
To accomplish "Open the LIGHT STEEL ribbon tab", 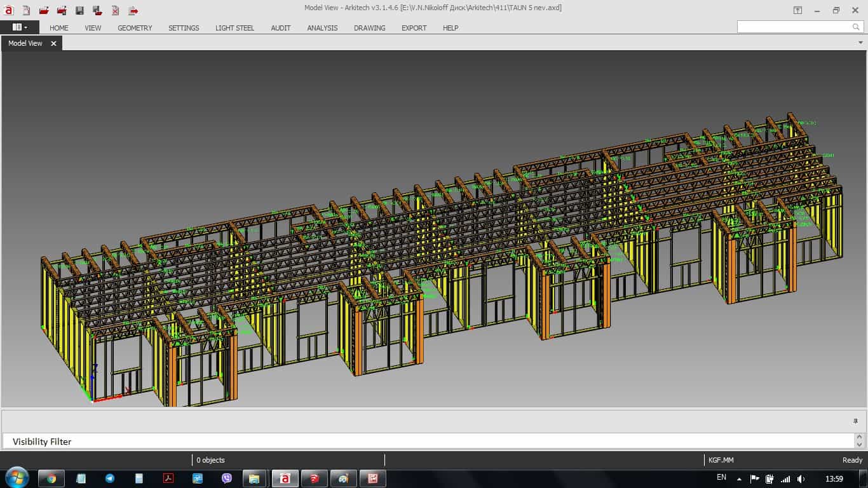I will click(x=234, y=28).
